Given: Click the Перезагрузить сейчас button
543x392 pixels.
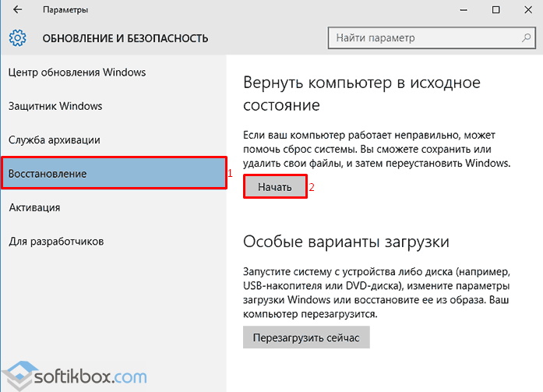Looking at the screenshot, I should (306, 337).
